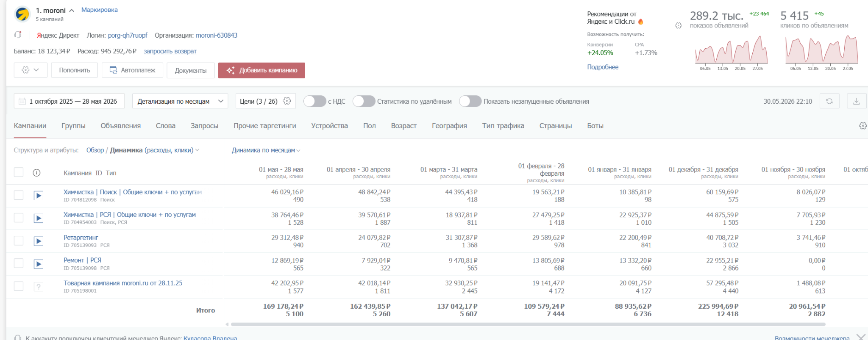This screenshot has width=868, height=340.
Task: Click question mark icon for Товарная кампания
Action: point(39,287)
